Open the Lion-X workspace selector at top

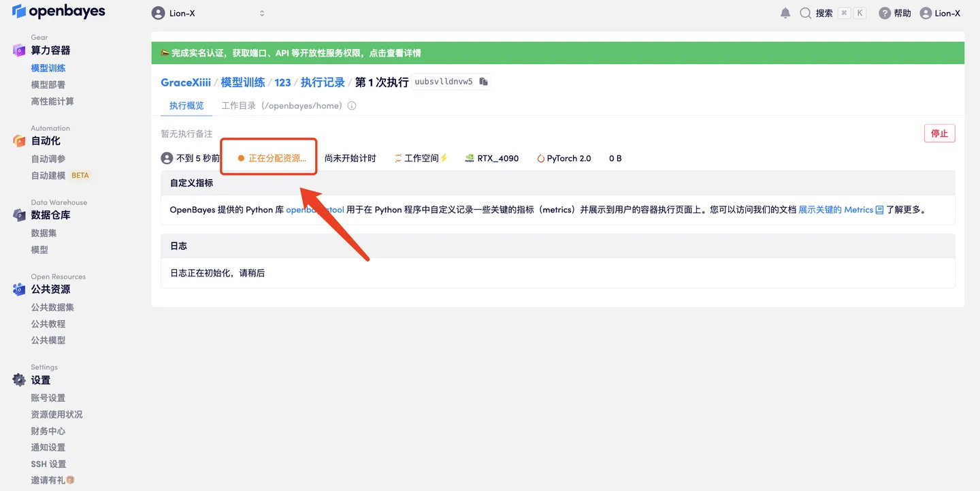point(204,12)
